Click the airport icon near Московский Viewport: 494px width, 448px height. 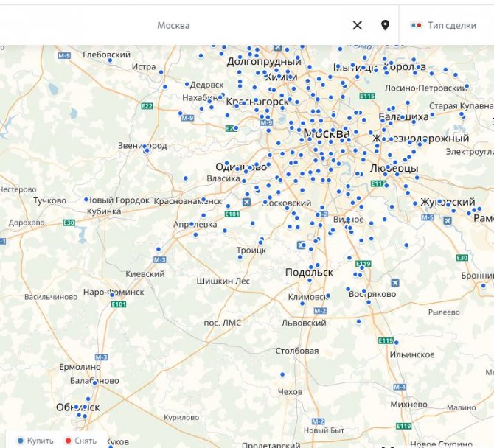[x=247, y=202]
